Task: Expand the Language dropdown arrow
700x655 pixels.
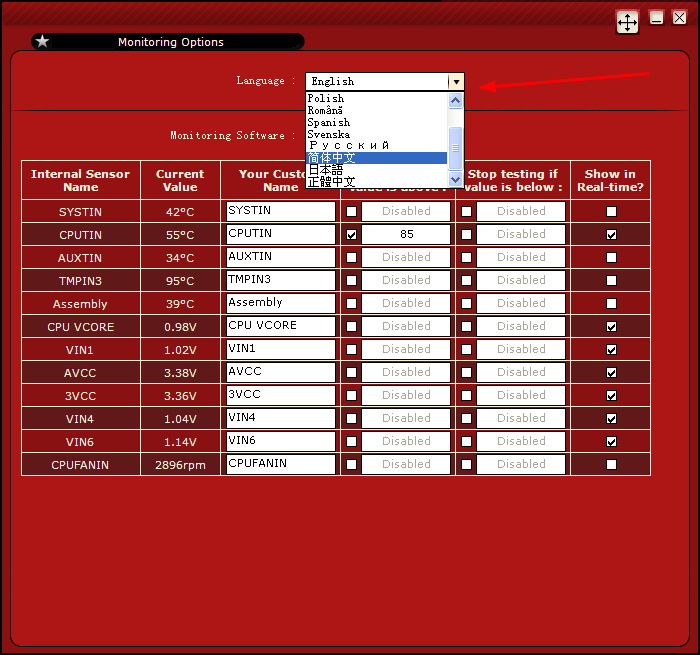Action: click(456, 81)
